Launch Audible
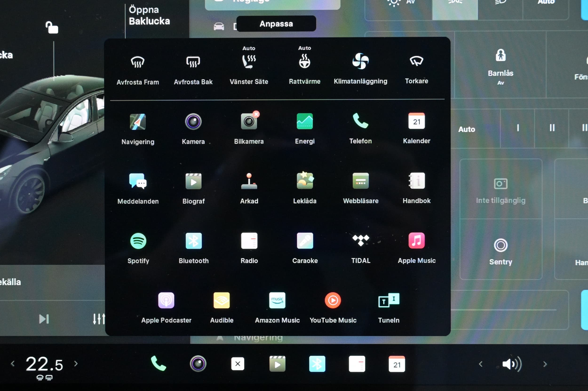The image size is (588, 391). point(222,300)
